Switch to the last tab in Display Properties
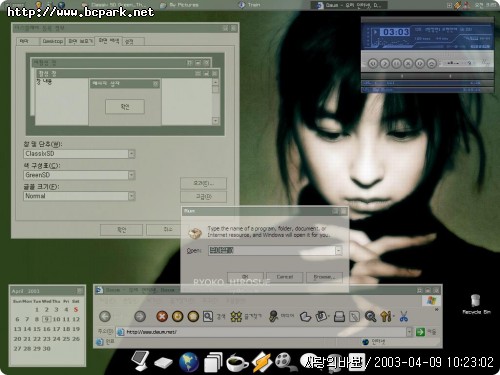 click(133, 41)
